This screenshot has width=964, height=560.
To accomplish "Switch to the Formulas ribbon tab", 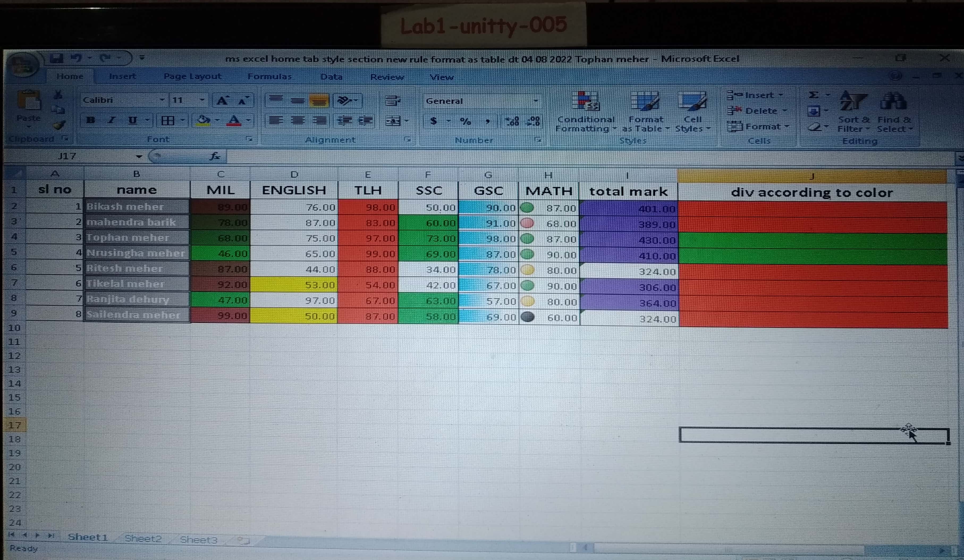I will tap(269, 77).
